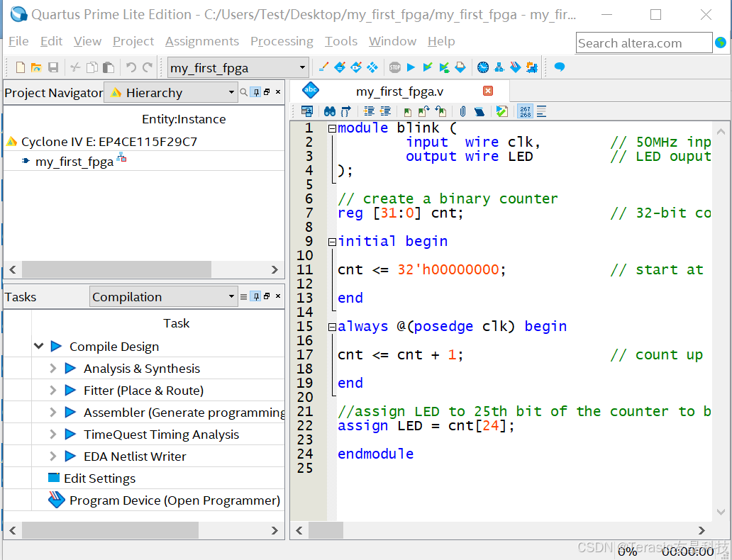Open the Processing menu
This screenshot has height=560, width=732.
click(x=282, y=41)
